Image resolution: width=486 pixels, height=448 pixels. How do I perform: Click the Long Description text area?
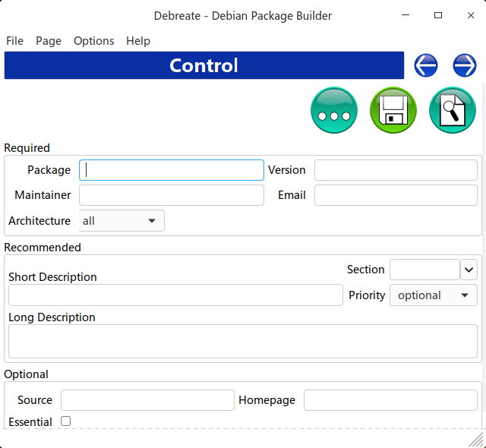point(243,341)
